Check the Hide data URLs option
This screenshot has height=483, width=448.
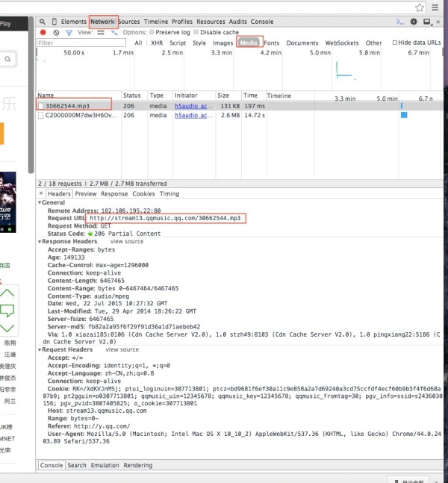click(394, 43)
